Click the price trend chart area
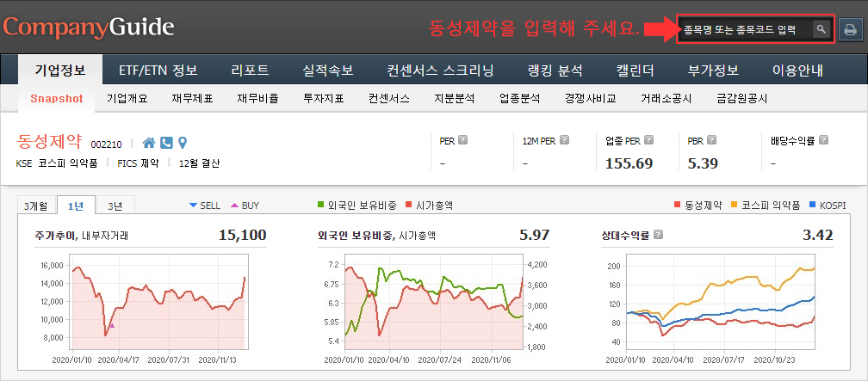Screen dimensions: 868x381 click(x=158, y=302)
